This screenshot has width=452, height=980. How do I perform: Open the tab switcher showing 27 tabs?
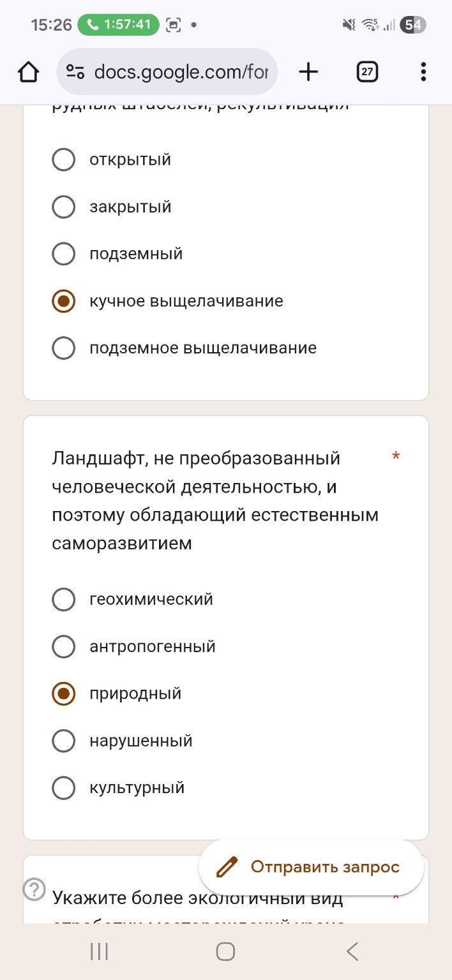point(367,71)
